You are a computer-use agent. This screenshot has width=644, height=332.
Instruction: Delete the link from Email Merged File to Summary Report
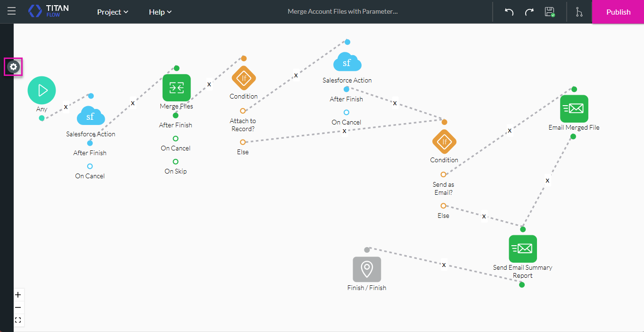pos(547,180)
